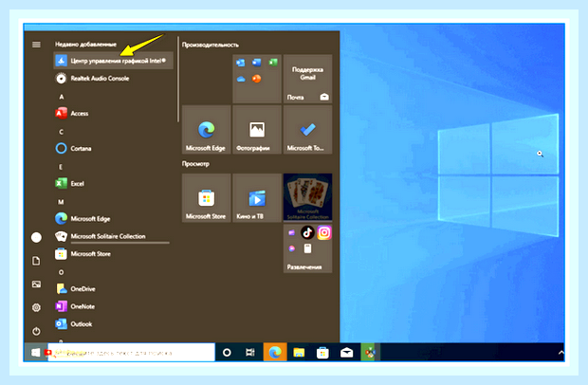Open Documents from Start sidebar
Viewport: 588px width, 385px height.
pos(36,261)
